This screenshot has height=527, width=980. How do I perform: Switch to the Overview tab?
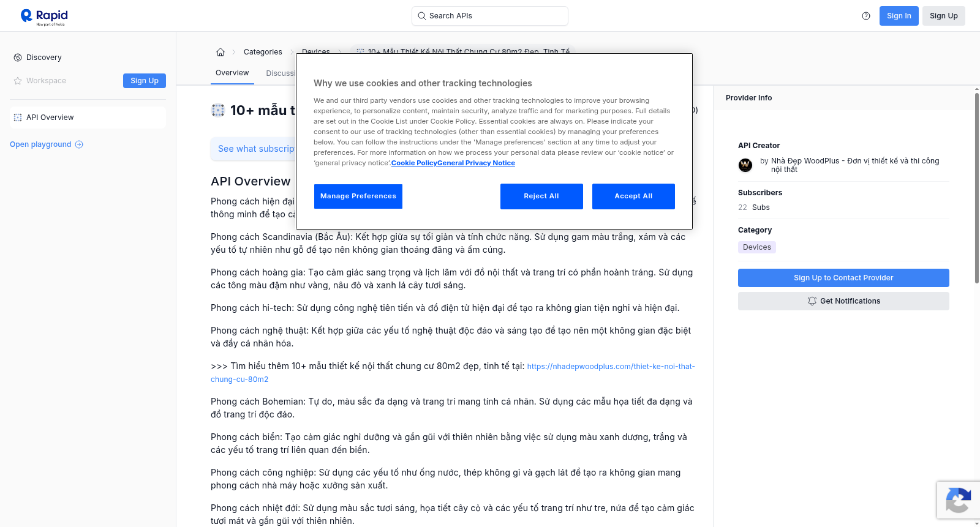tap(232, 73)
